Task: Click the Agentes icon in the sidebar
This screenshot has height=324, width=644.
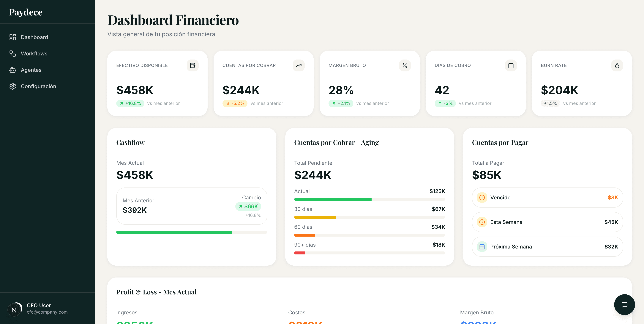Action: click(12, 70)
